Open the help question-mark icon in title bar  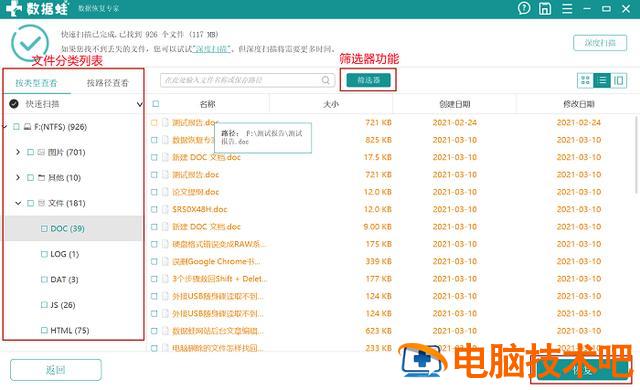[524, 8]
